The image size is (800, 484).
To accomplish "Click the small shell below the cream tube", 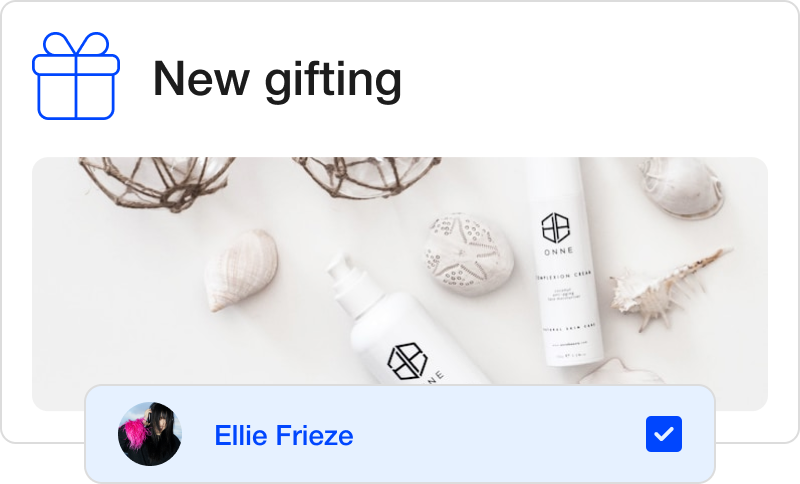I will click(620, 372).
